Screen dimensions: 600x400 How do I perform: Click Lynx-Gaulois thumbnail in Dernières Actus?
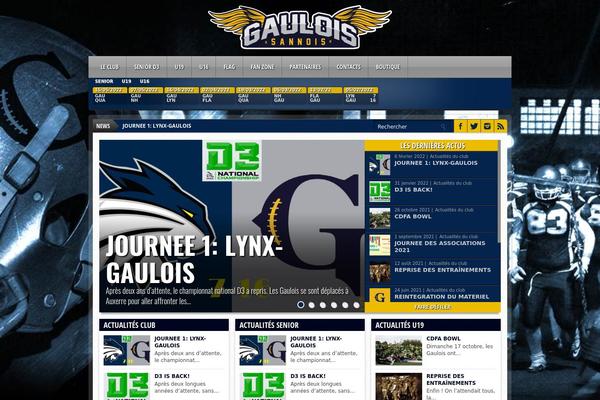(x=380, y=165)
